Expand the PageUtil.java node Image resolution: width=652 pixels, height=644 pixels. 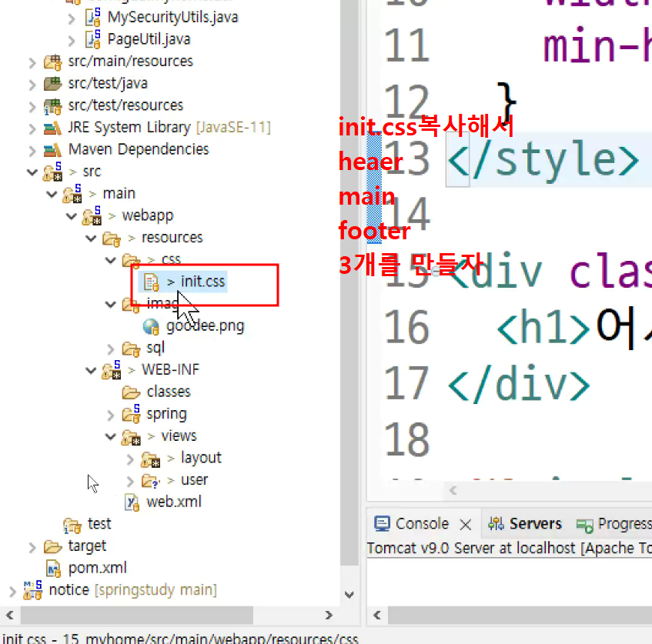pyautogui.click(x=72, y=41)
